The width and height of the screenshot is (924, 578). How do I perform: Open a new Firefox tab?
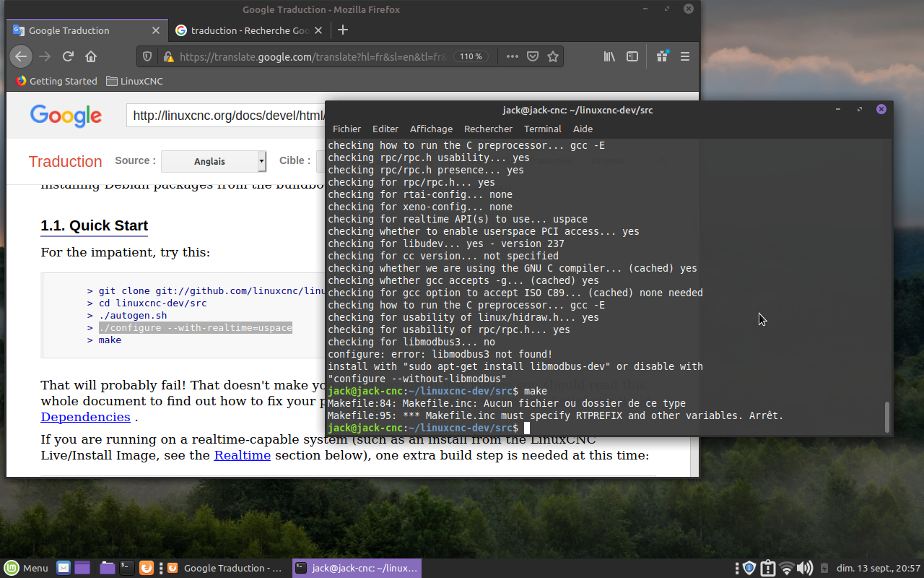(343, 30)
